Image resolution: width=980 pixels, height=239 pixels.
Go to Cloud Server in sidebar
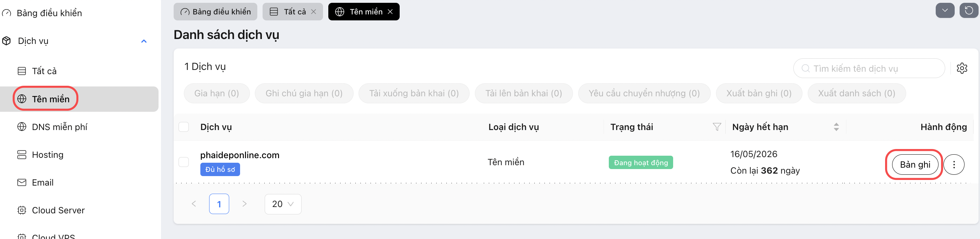(x=58, y=211)
